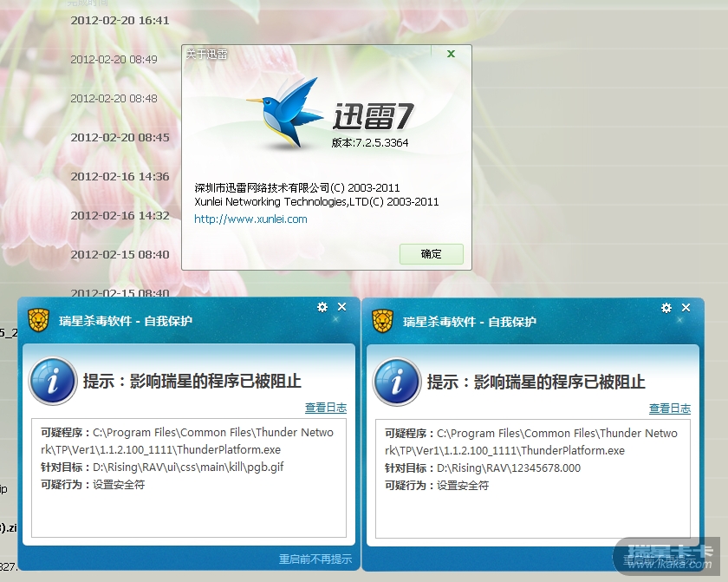
Task: Click the ThunderPlatform.exe path in the right popup
Action: 531,441
